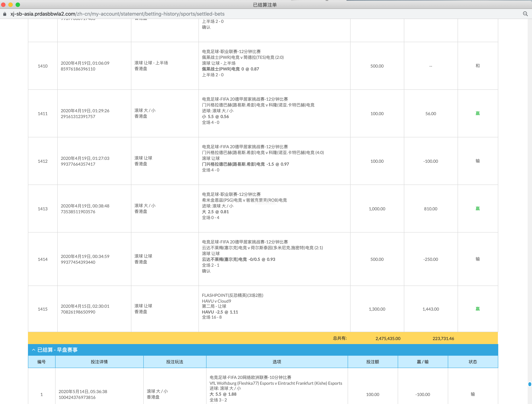Click the 状态 column header
Image resolution: width=532 pixels, height=404 pixels.
[473, 362]
